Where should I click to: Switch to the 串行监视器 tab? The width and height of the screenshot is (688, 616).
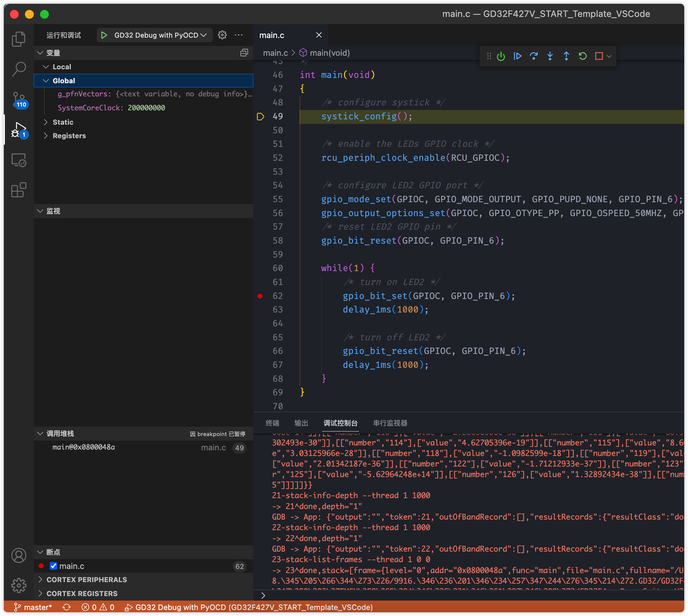[390, 423]
